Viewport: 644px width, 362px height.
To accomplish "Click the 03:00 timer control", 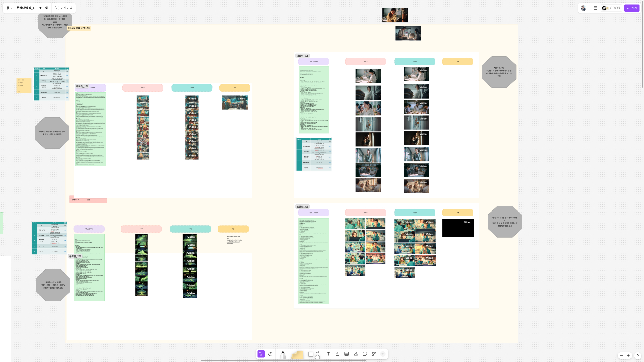I will 613,8.
